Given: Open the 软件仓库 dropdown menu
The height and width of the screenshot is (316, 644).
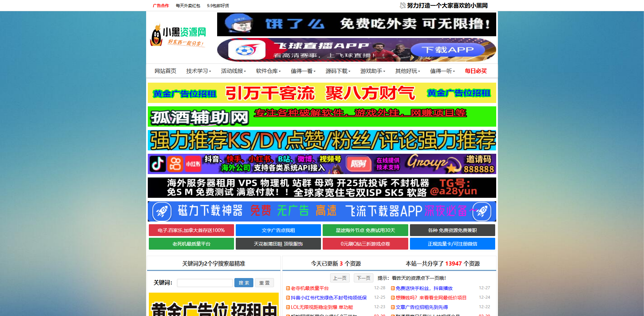Looking at the screenshot, I should (x=268, y=71).
